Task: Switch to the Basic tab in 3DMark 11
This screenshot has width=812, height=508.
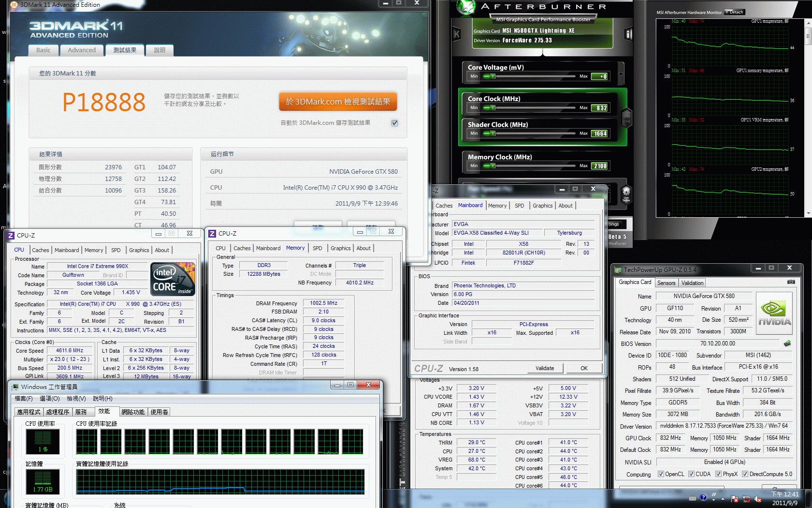Action: pos(43,50)
